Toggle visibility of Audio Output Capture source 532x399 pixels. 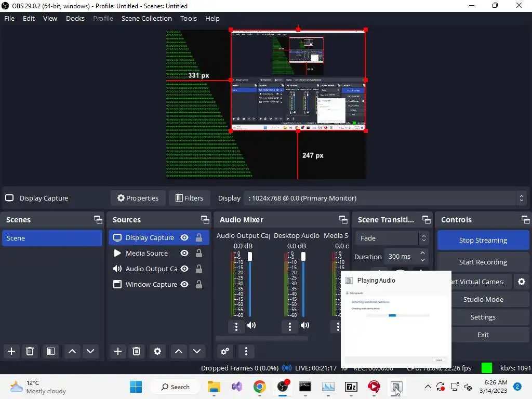click(x=184, y=269)
